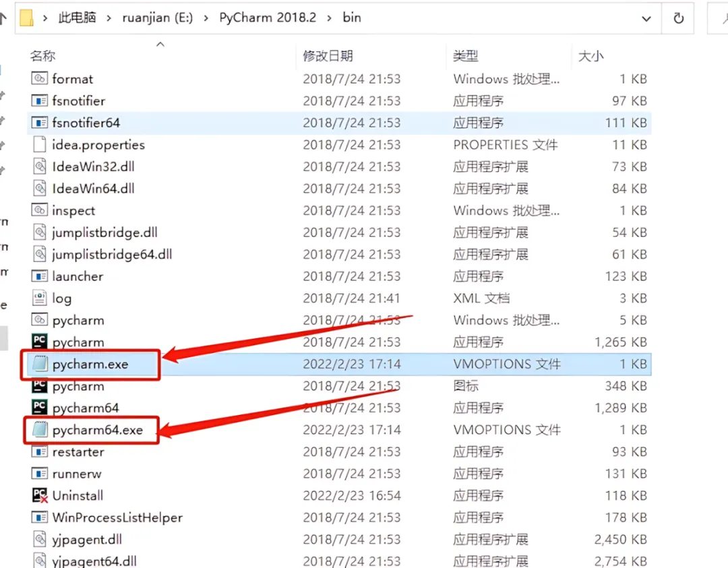
Task: Select the WinProcessListHelper application icon
Action: tap(40, 517)
